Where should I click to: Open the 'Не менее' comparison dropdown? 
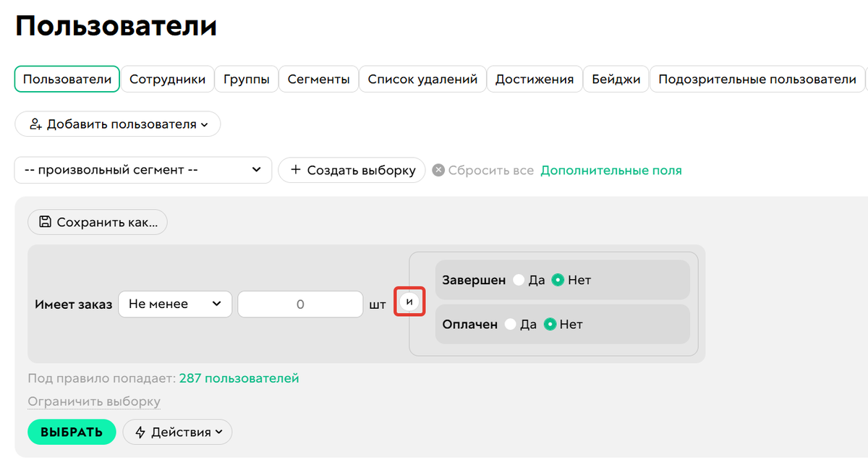pos(174,304)
